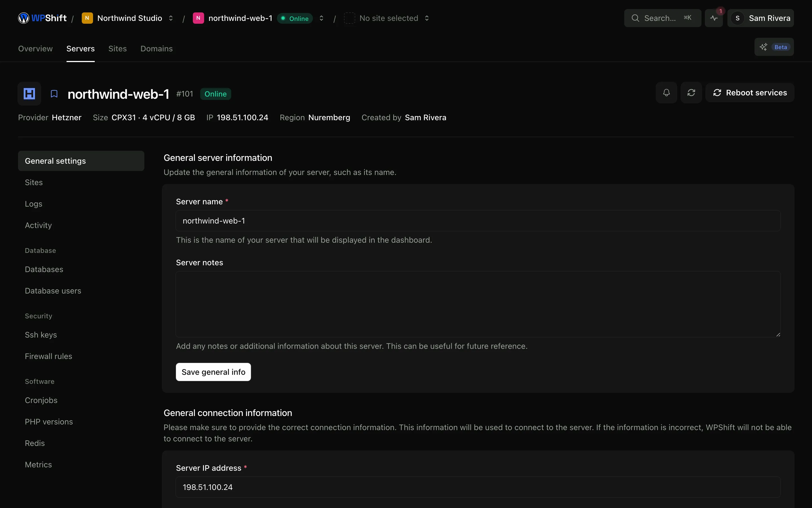Click the CPX31 size value

tap(153, 118)
